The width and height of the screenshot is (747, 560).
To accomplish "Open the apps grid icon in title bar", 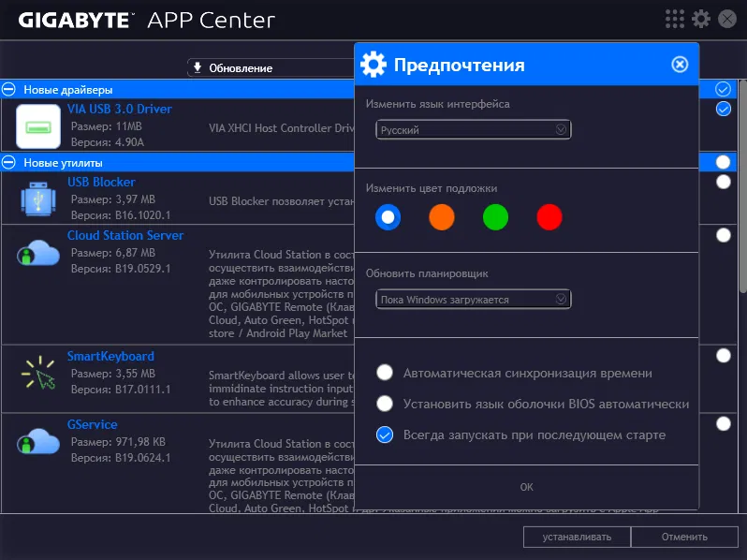I will [x=675, y=20].
